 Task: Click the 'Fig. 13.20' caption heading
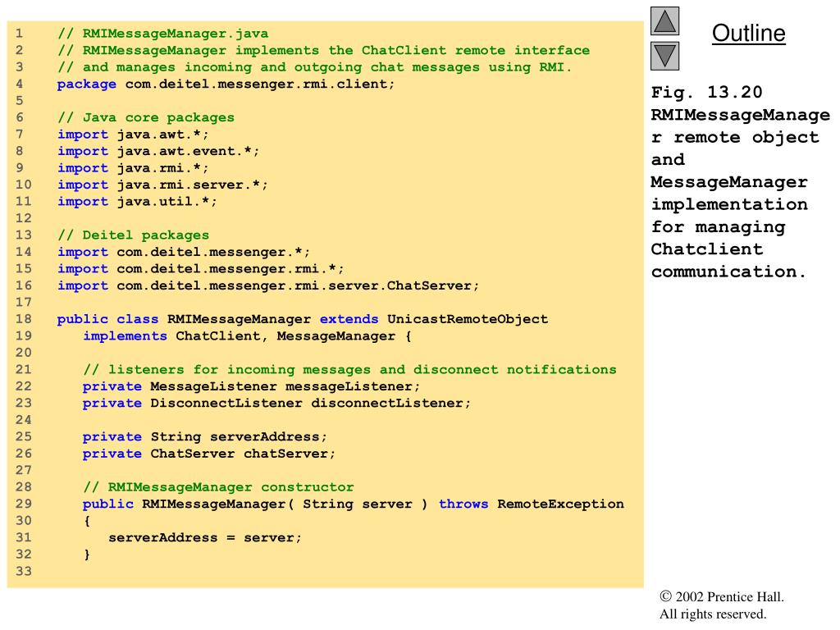[x=706, y=92]
